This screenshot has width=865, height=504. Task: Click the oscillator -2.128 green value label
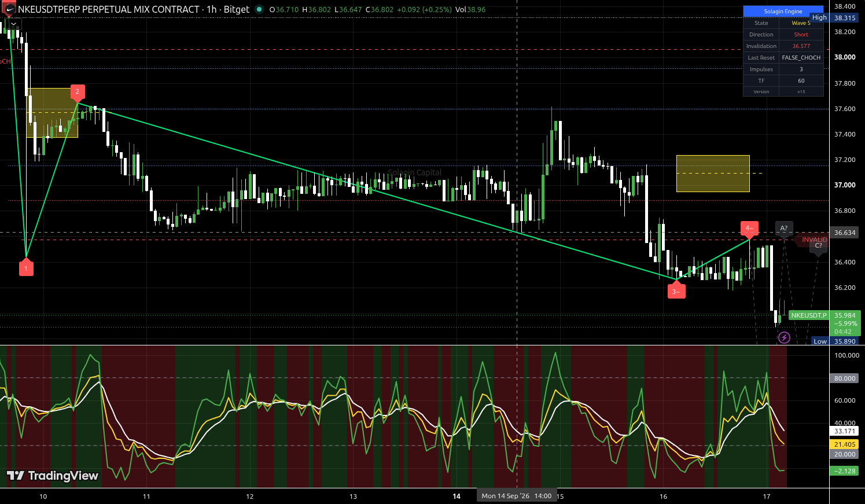[x=845, y=471]
